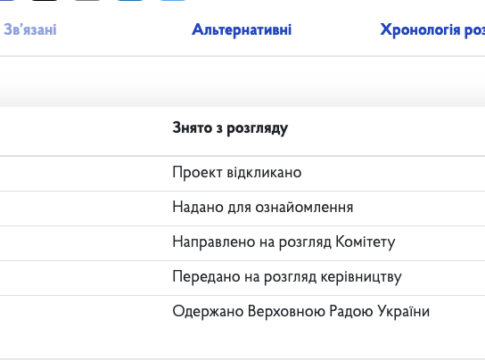Click the gray table header band
Screen dimensions: 485x360
click(x=242, y=82)
